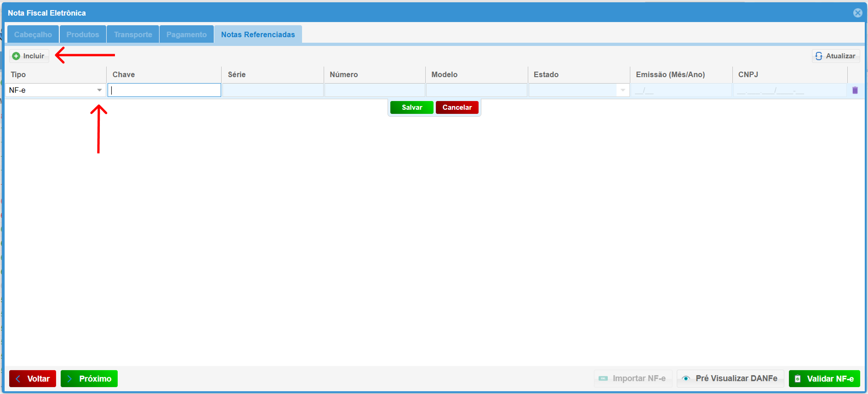Click the Emissão (Mês/Ano) date field
Image resolution: width=868 pixels, height=394 pixels.
(681, 90)
